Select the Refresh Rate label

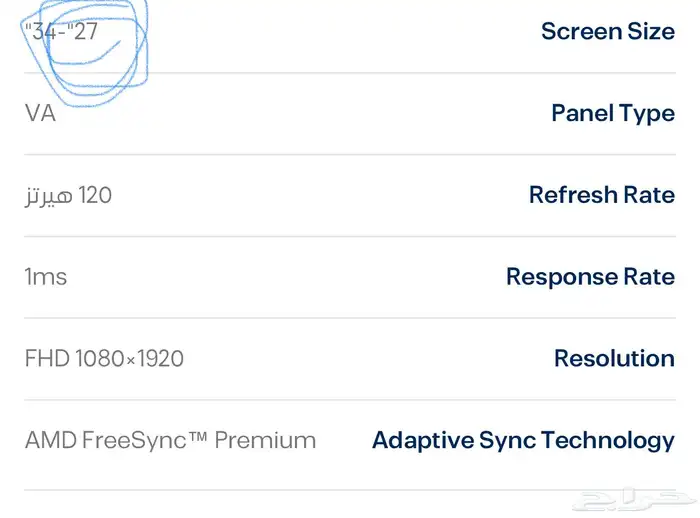coord(602,195)
